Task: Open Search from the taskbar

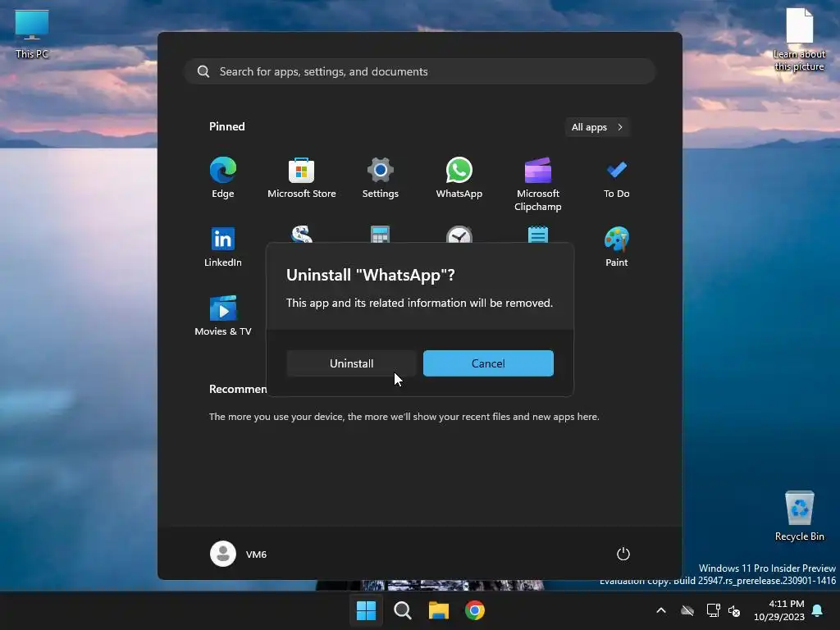Action: [402, 610]
